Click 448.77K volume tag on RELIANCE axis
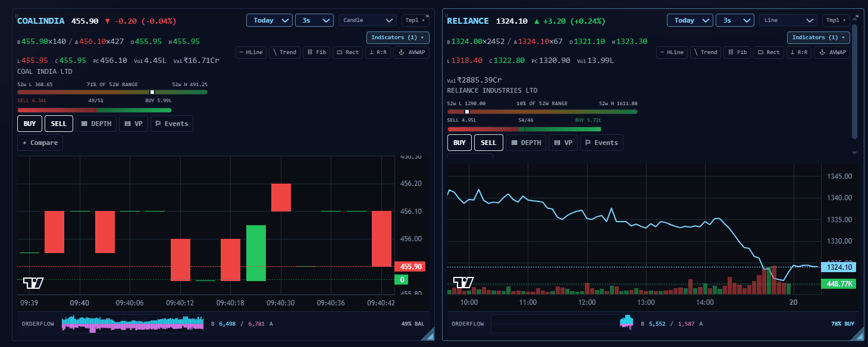 click(x=838, y=283)
